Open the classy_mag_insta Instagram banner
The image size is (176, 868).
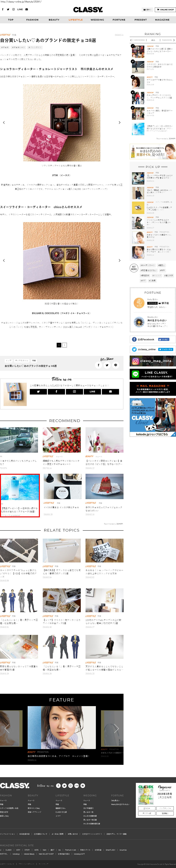(153, 361)
